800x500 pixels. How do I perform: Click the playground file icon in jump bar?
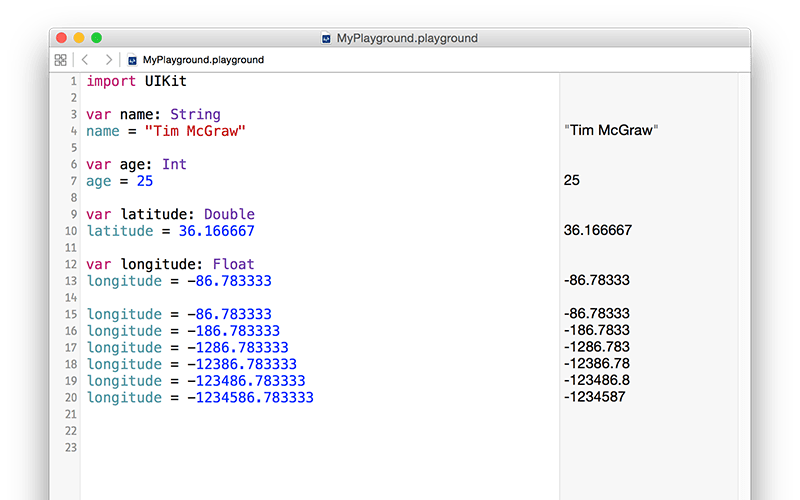(132, 60)
